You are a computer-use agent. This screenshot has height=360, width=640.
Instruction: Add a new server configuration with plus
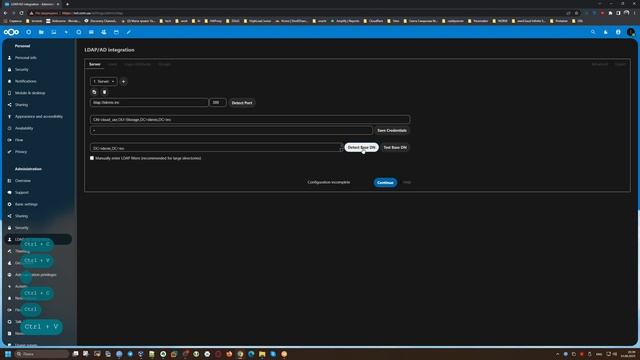[x=123, y=82]
